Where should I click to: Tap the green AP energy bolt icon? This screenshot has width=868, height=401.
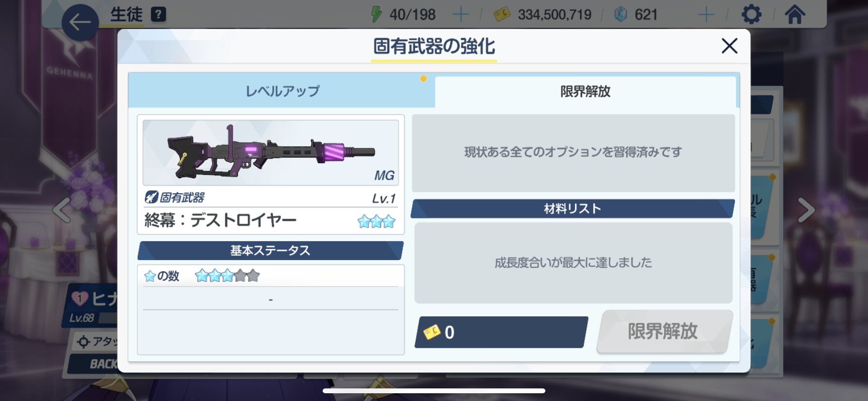(376, 14)
